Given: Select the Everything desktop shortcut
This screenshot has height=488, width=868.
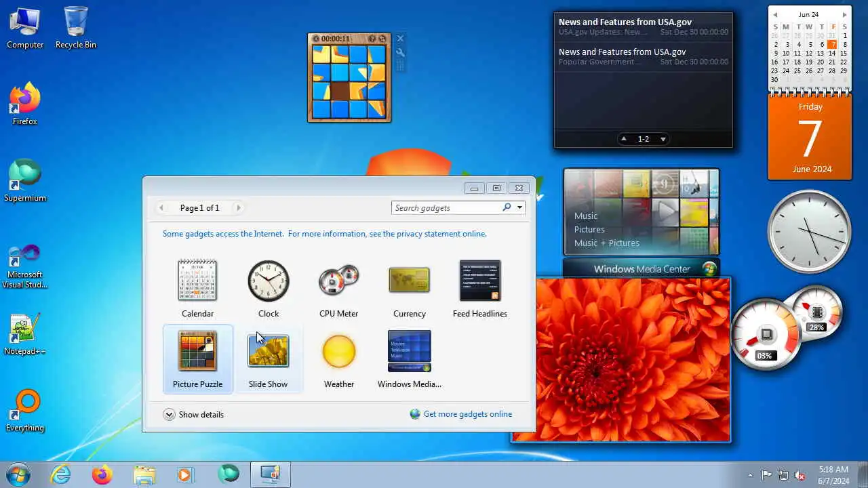Looking at the screenshot, I should coord(25,411).
